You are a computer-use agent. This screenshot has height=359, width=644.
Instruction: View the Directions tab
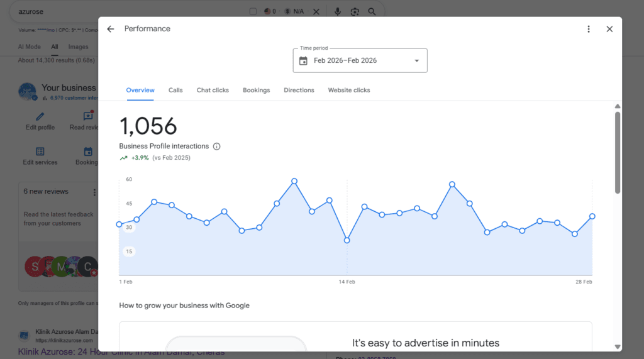(299, 90)
